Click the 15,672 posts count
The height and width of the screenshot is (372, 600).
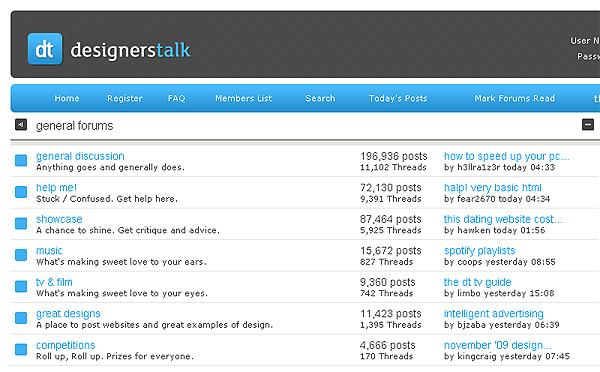(391, 251)
